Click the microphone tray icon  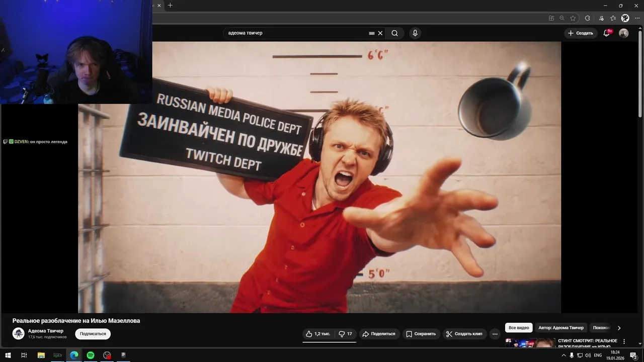[572, 355]
